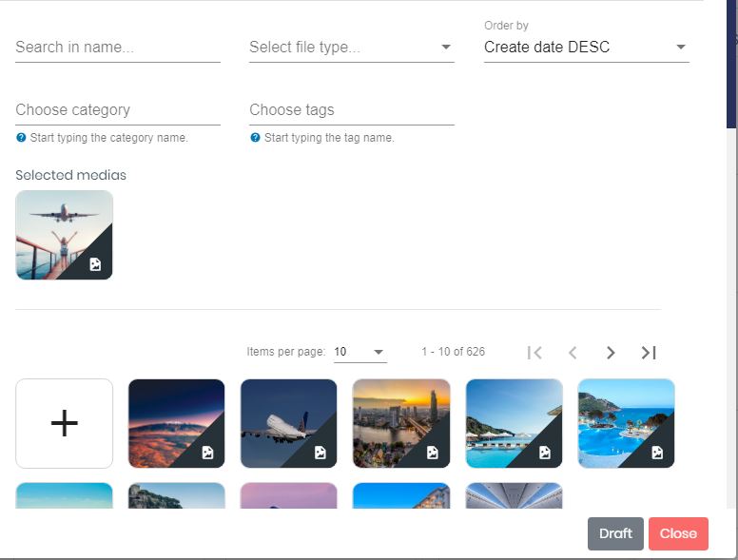This screenshot has height=560, width=738.
Task: Click image file icon on jumbo jet thumbnail
Action: tap(320, 453)
